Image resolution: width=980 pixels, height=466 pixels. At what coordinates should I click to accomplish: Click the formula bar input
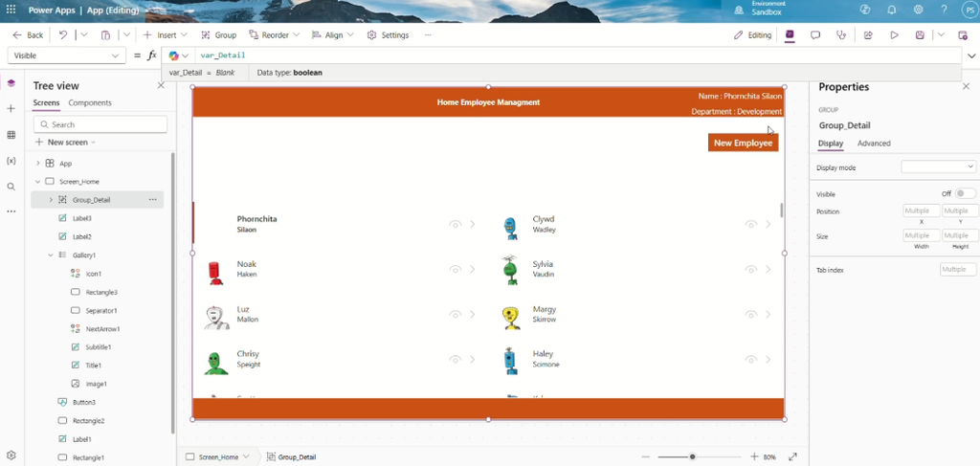point(578,55)
